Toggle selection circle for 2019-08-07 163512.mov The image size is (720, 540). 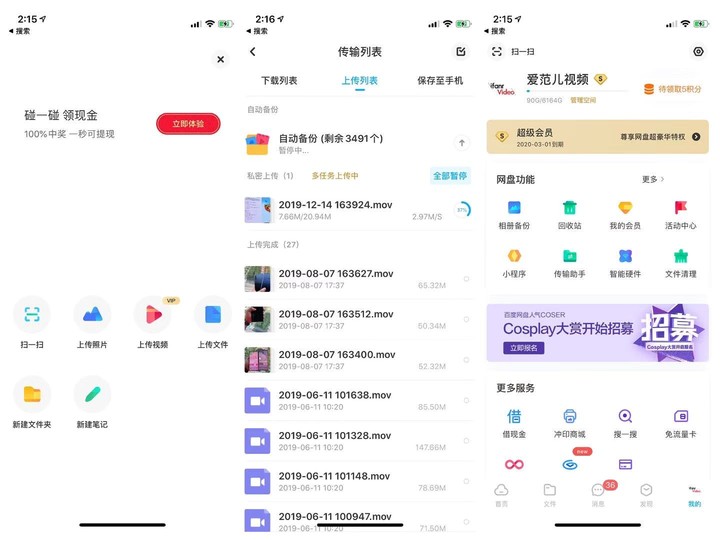click(466, 319)
